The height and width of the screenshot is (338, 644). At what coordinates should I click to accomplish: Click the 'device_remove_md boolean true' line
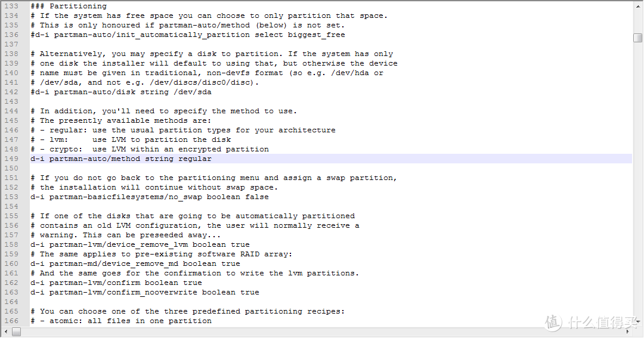point(135,263)
